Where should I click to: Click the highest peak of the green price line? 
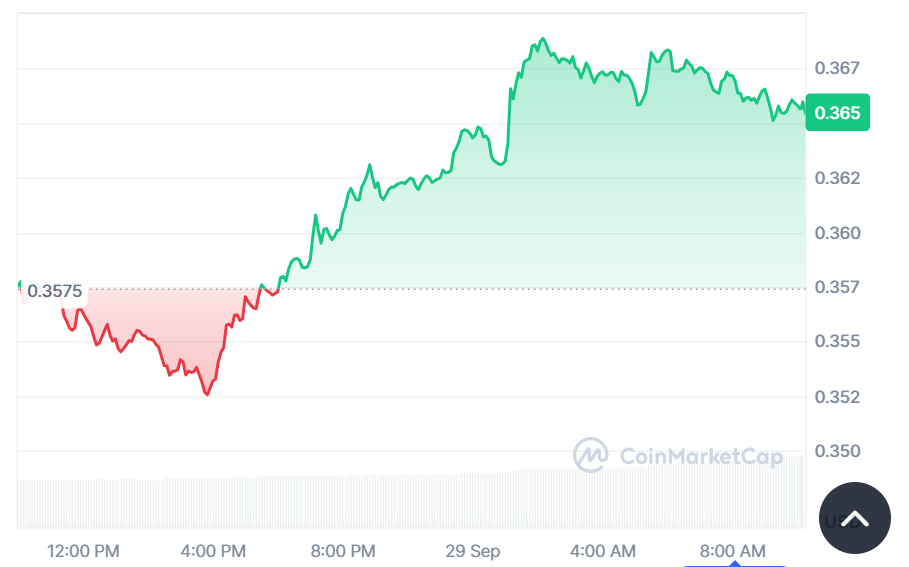(543, 39)
